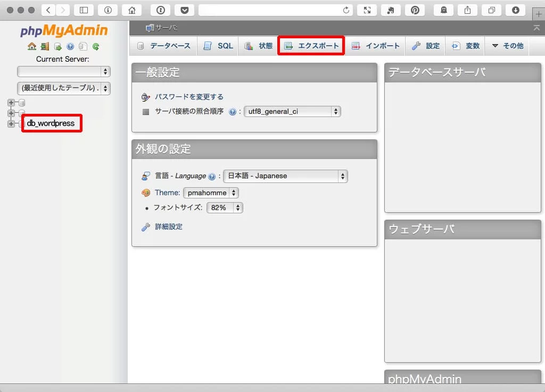The width and height of the screenshot is (545, 392).
Task: Reload the page with refresh arrow
Action: point(346,10)
